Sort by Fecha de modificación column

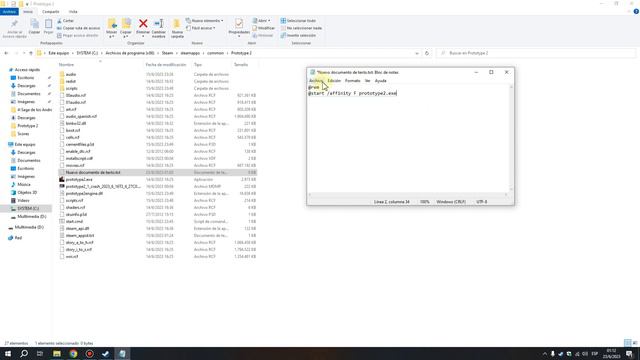coord(166,65)
